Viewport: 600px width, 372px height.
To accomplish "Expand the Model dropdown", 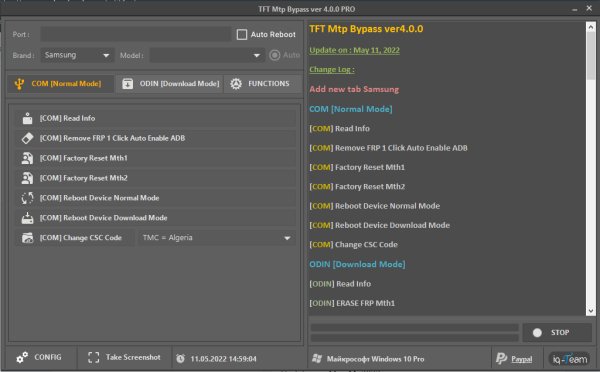I will 207,55.
